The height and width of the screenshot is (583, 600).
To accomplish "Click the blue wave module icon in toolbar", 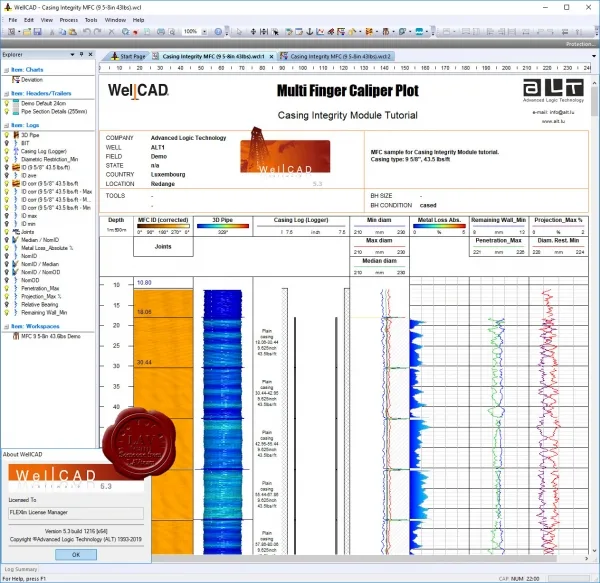I will coord(419,32).
